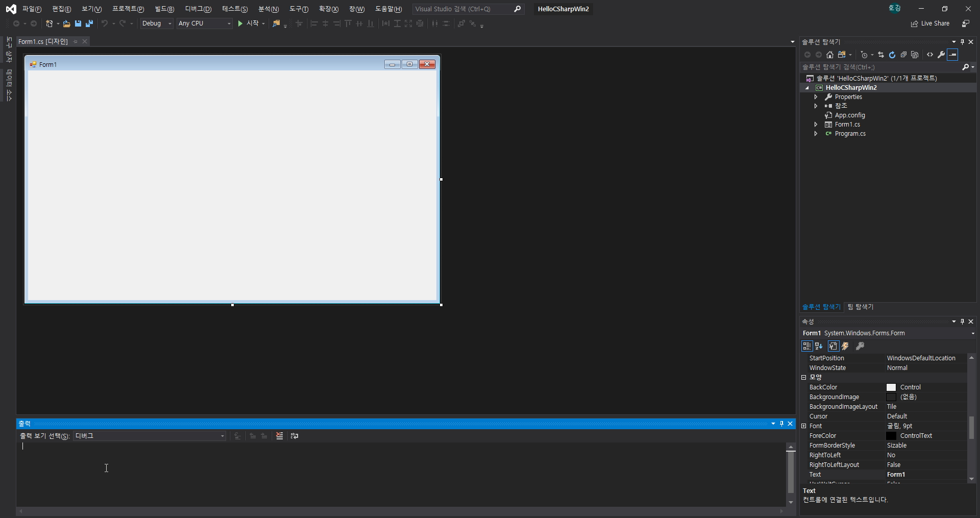Open the 편집(E) menu

(x=62, y=9)
